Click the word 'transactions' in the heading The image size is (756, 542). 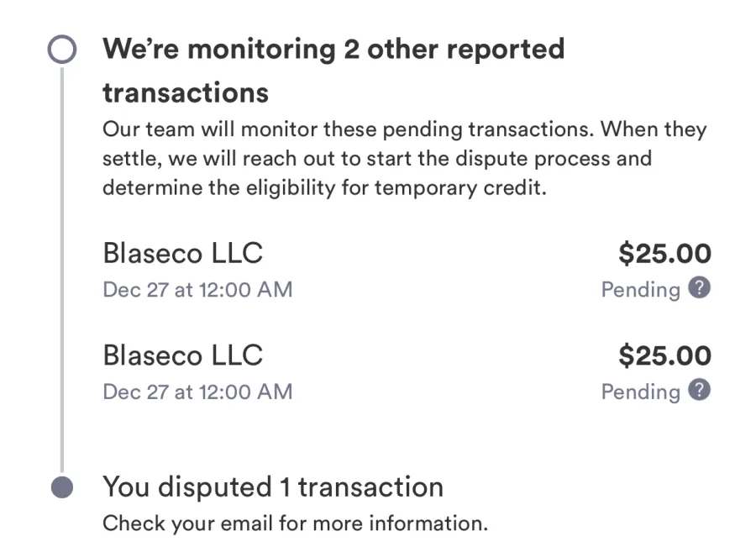pyautogui.click(x=186, y=92)
